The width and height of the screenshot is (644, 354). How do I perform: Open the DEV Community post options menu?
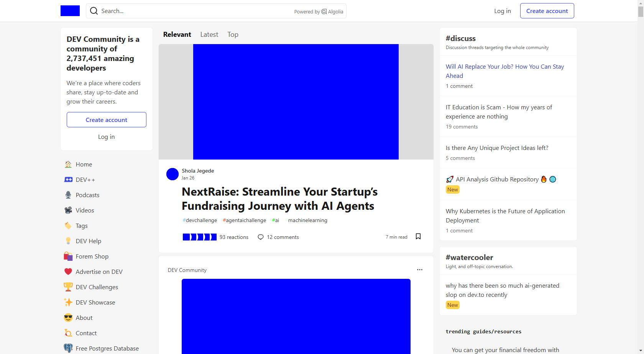[420, 270]
